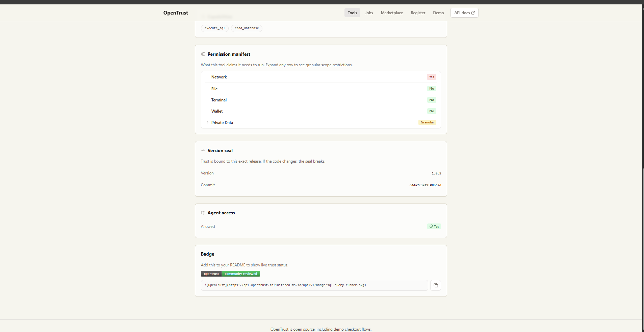Click the OpenTrust logo
The width and height of the screenshot is (644, 332).
[176, 13]
